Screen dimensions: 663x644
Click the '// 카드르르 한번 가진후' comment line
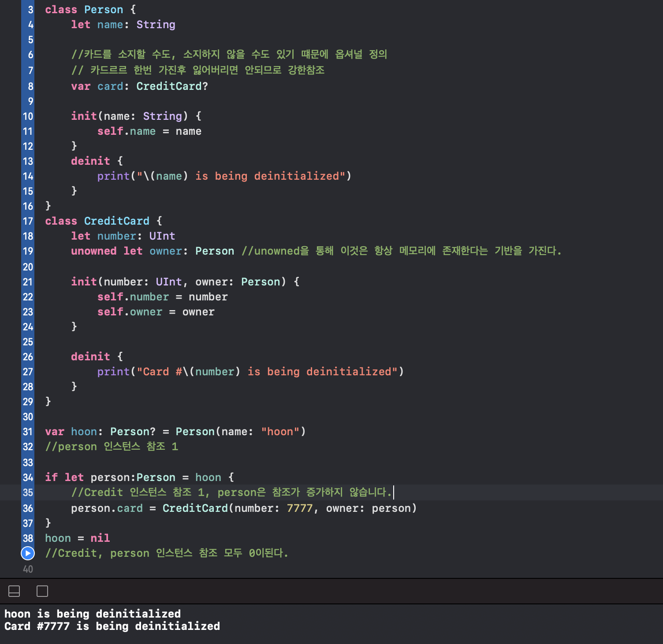(x=198, y=70)
